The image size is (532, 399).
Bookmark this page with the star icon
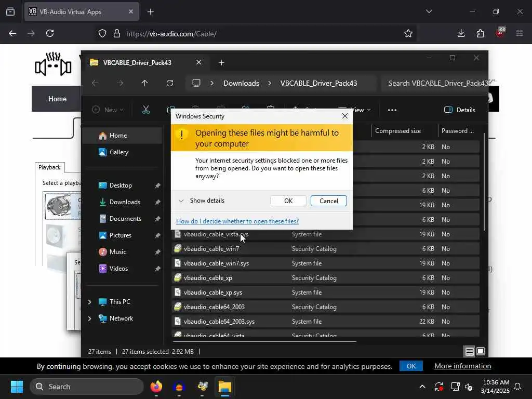tap(408, 33)
